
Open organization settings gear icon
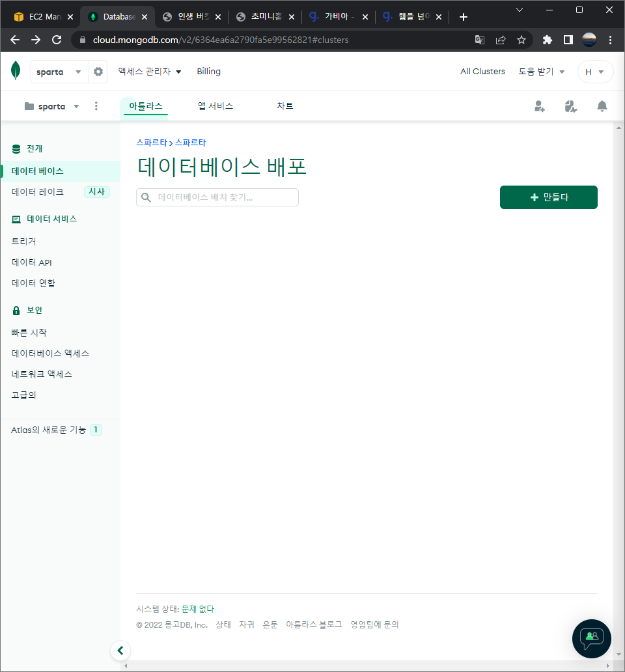pos(98,72)
